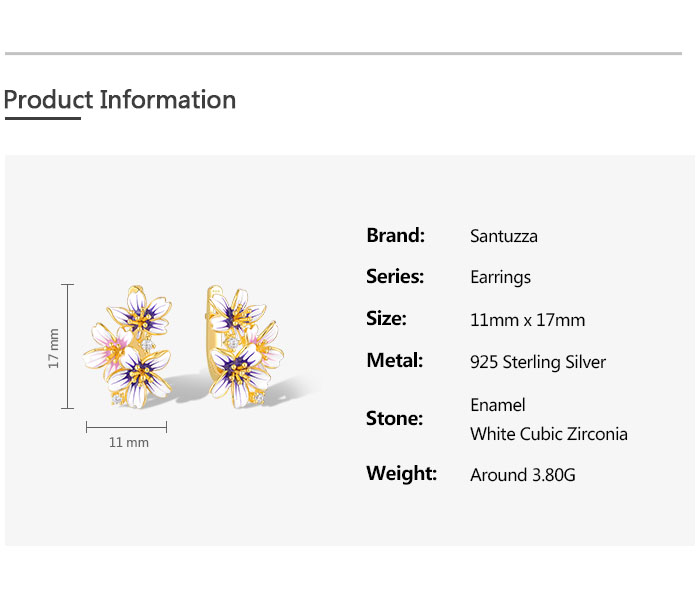The width and height of the screenshot is (700, 596).
Task: Click the Product Information heading
Action: [x=120, y=100]
